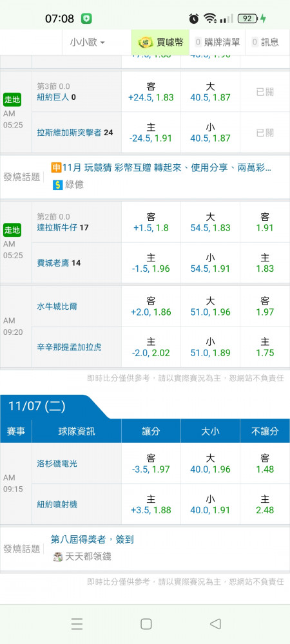Select 客 +2.0, 1.86 spread bet
This screenshot has height=644, width=290.
pos(151,307)
